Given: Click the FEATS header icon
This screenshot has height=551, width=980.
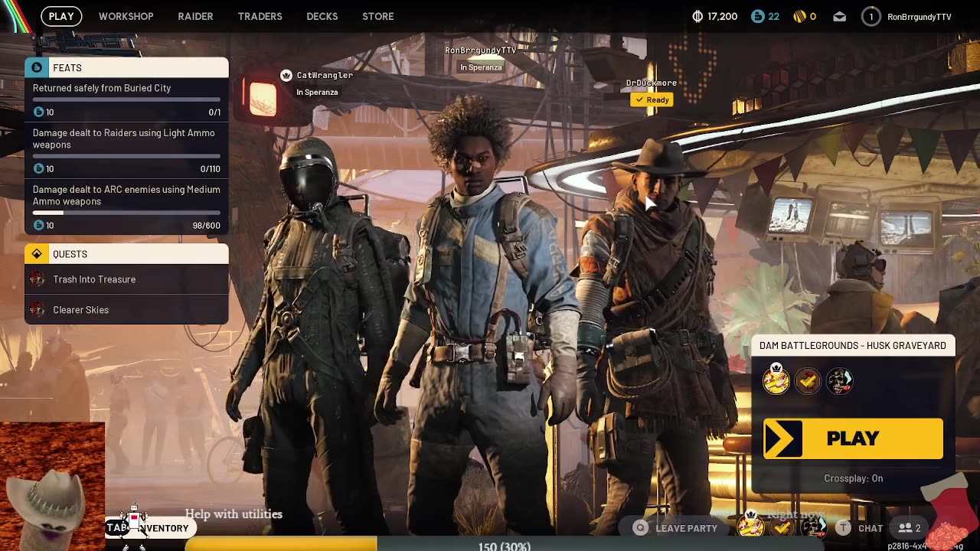Looking at the screenshot, I should point(36,67).
